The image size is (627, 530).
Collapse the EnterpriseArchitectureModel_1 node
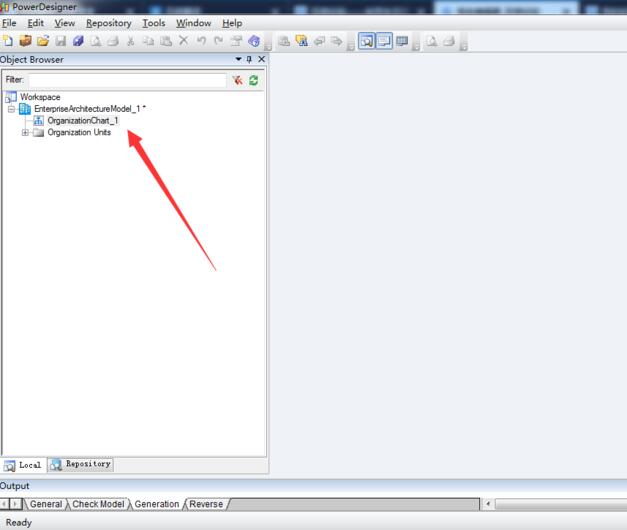11,109
